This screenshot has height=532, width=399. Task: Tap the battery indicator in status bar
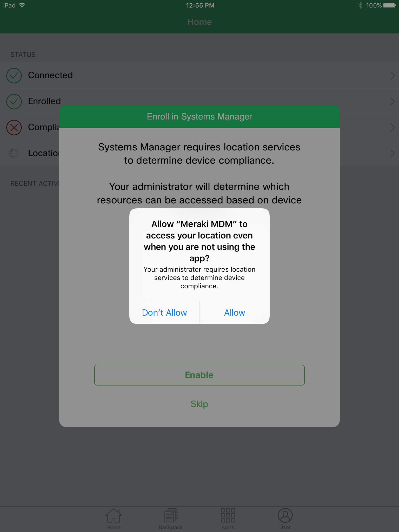click(390, 5)
